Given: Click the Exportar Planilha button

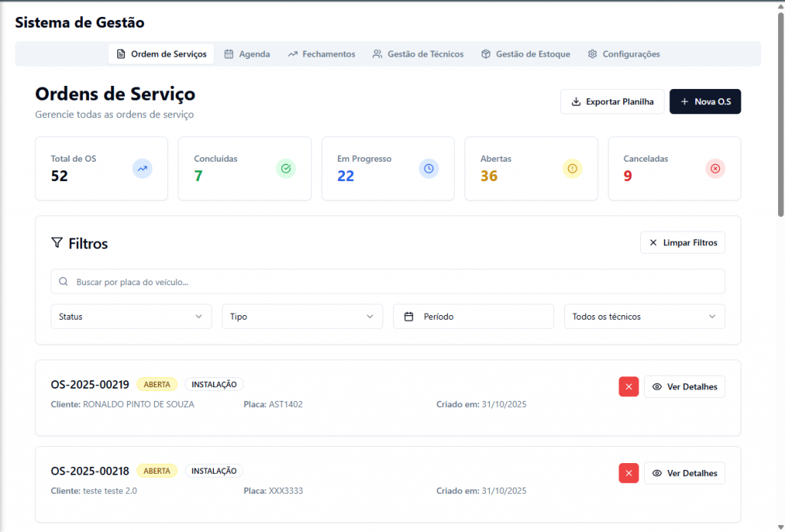Looking at the screenshot, I should click(x=612, y=102).
